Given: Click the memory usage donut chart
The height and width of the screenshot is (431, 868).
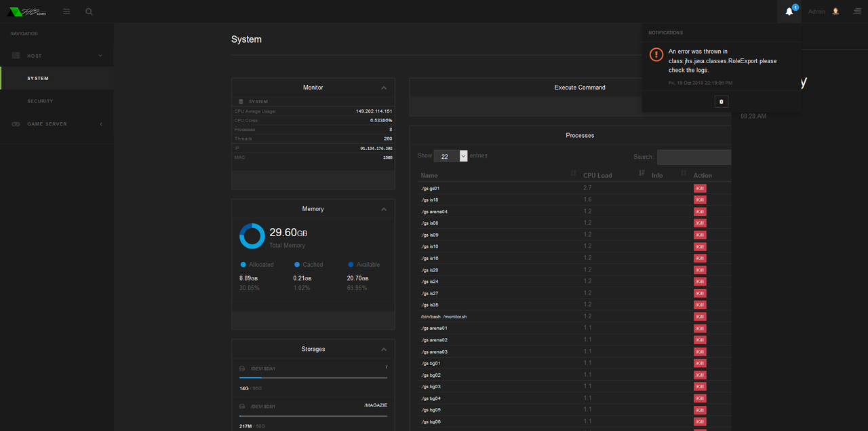Looking at the screenshot, I should click(252, 236).
